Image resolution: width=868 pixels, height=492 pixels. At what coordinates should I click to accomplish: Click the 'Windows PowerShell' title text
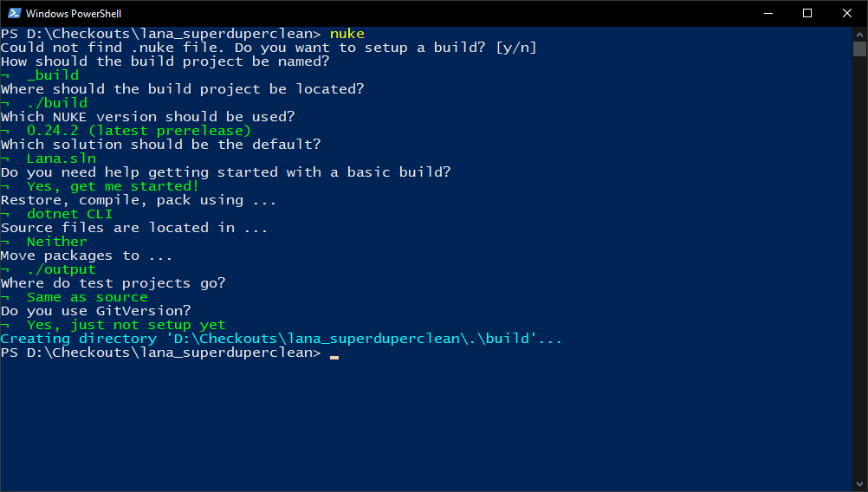[74, 14]
